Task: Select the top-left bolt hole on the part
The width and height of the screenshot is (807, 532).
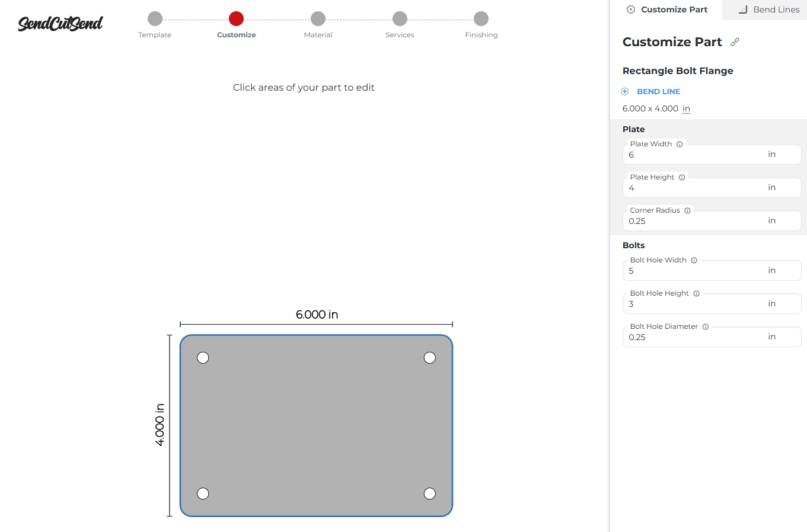Action: [203, 358]
